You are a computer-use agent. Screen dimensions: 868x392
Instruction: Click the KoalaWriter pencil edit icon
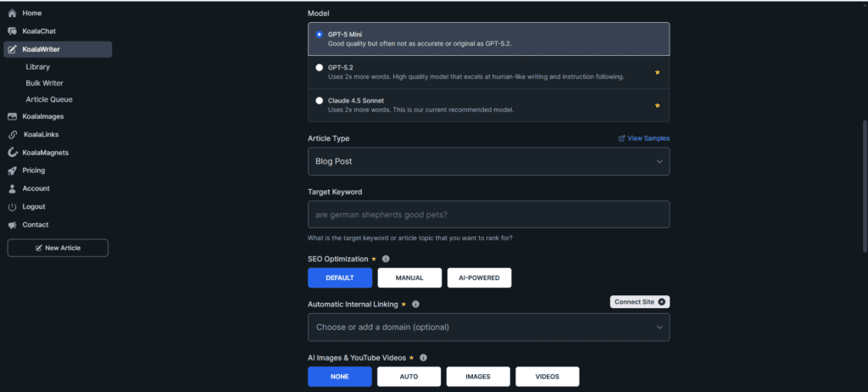click(12, 49)
